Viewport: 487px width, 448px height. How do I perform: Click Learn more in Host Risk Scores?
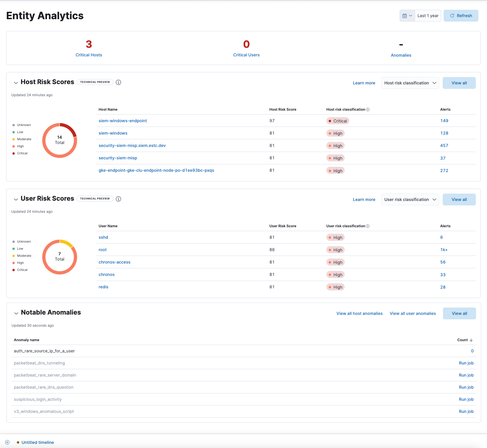point(364,83)
